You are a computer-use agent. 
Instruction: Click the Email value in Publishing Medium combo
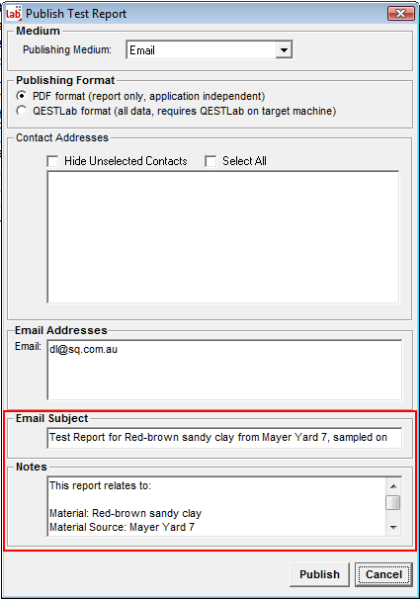click(x=142, y=50)
